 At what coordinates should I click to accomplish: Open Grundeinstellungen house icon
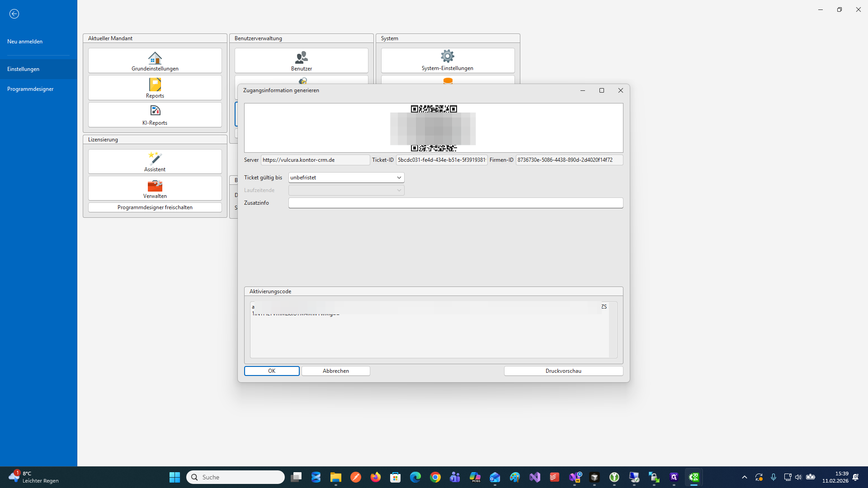[155, 58]
